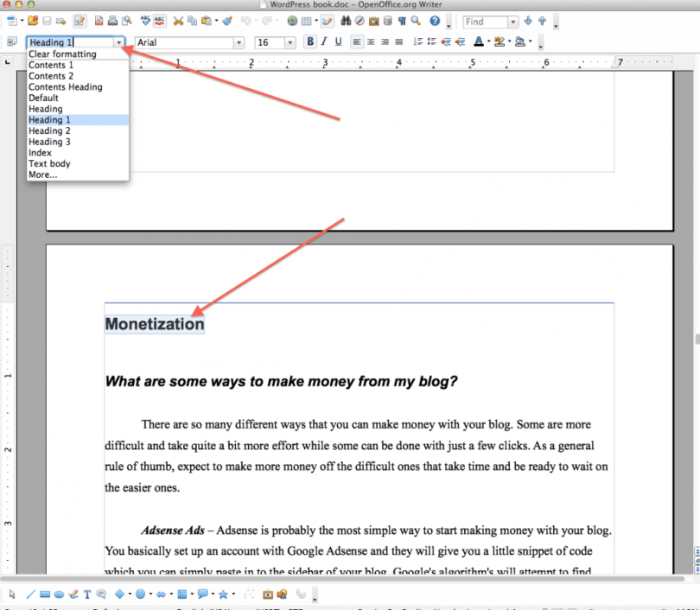Click the Cut scissors icon
The image size is (700, 610).
178,21
